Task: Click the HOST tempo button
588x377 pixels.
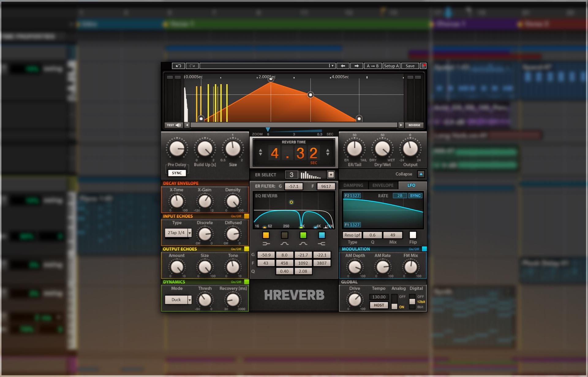Action: tap(379, 305)
